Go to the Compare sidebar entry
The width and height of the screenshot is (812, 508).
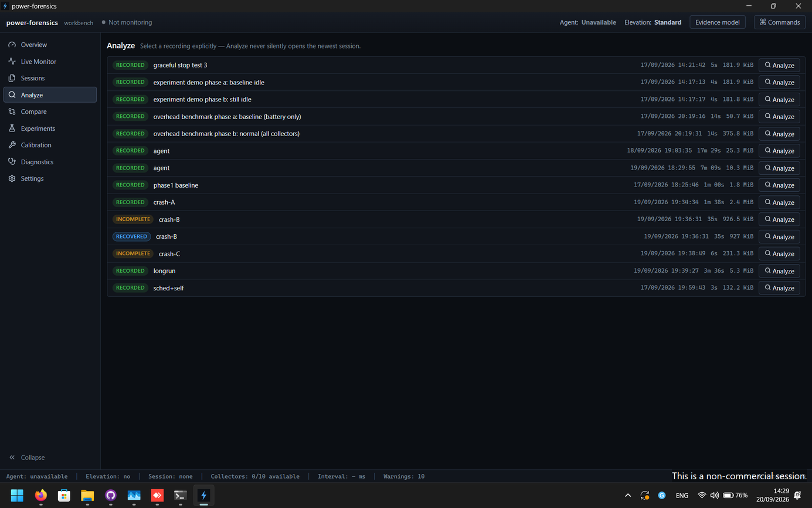pyautogui.click(x=50, y=111)
